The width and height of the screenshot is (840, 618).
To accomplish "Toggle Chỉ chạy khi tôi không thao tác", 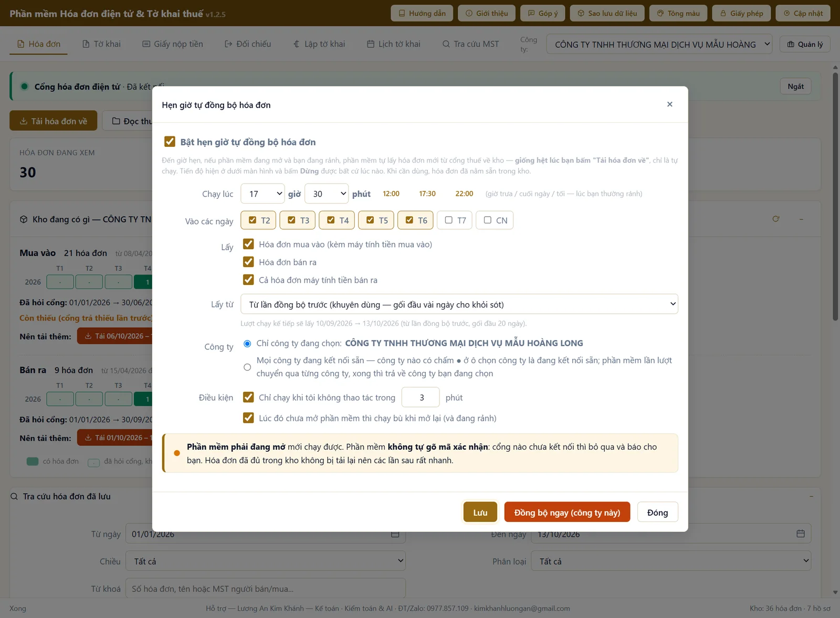I will pos(248,397).
